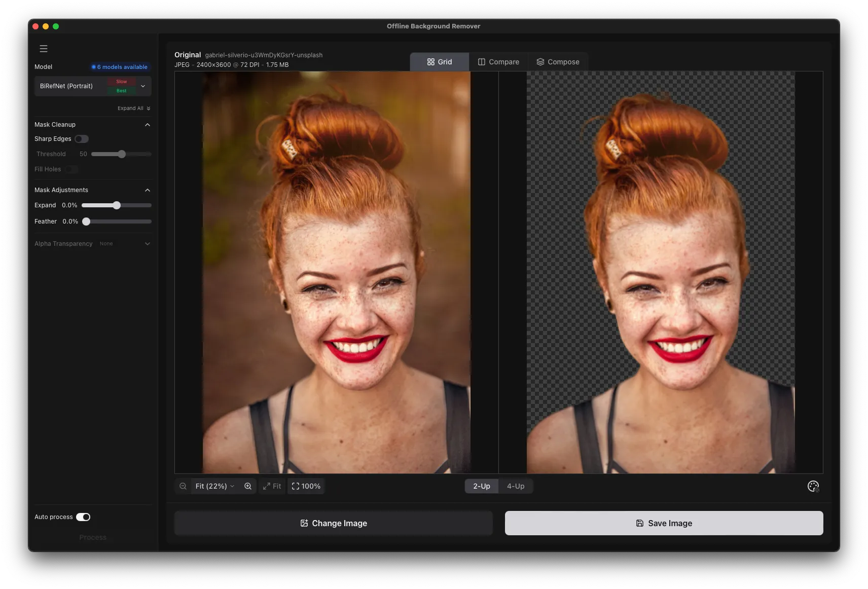Select the Fit view control with diagonal arrows
Viewport: 868px width, 589px height.
click(272, 486)
